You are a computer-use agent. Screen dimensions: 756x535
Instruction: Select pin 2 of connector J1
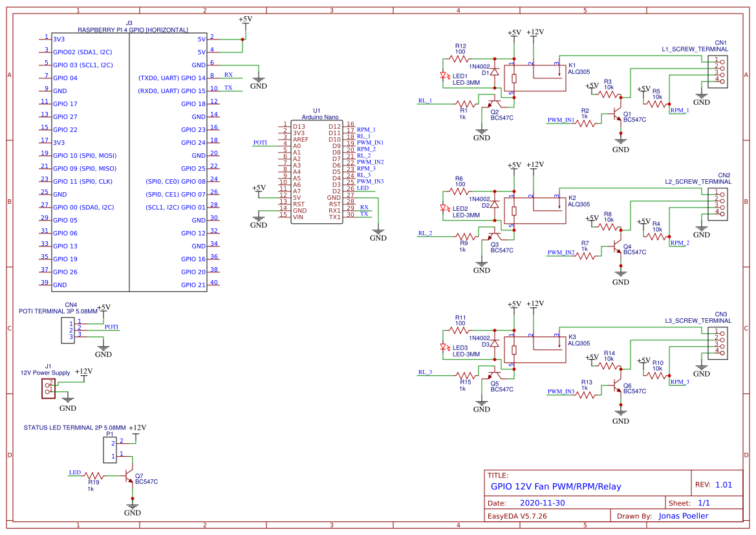48,384
